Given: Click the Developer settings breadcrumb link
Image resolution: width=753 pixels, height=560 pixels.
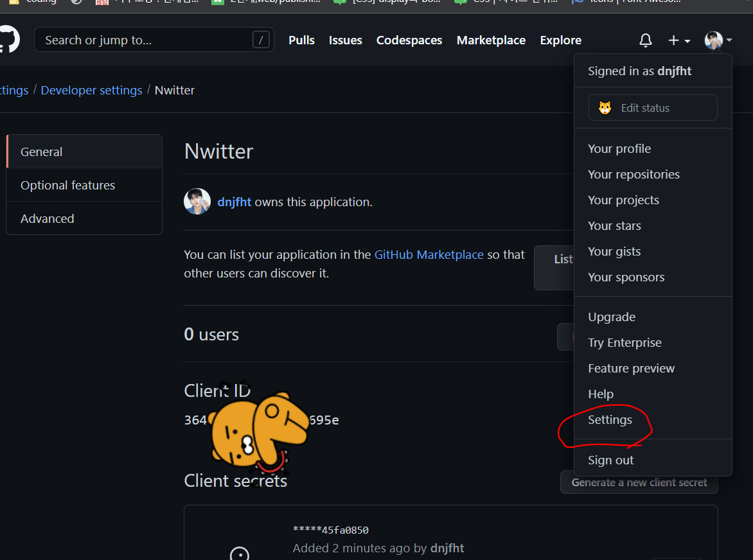Looking at the screenshot, I should (91, 90).
